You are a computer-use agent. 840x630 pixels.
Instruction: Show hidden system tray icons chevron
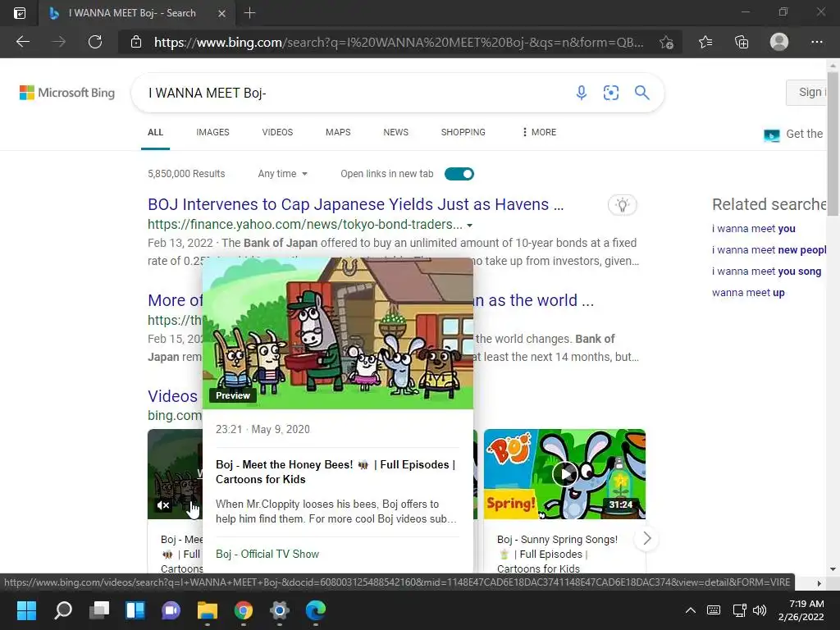point(691,610)
